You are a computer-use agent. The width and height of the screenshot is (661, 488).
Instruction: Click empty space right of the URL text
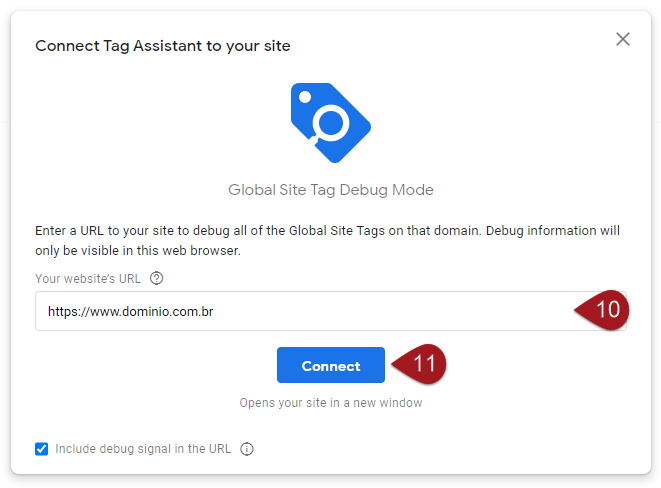pos(400,311)
